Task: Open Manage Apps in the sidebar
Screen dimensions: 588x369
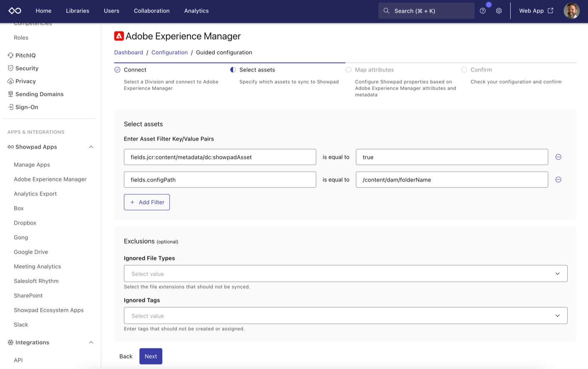Action: (32, 165)
